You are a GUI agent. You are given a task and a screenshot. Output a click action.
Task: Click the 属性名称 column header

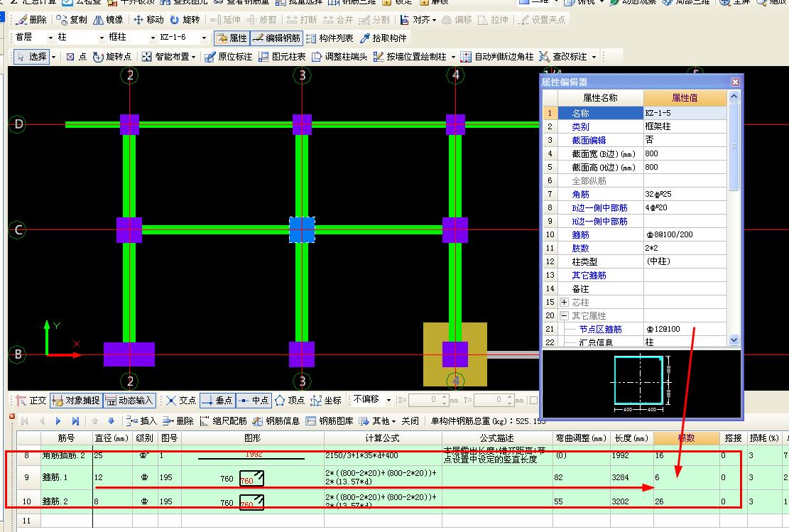600,98
